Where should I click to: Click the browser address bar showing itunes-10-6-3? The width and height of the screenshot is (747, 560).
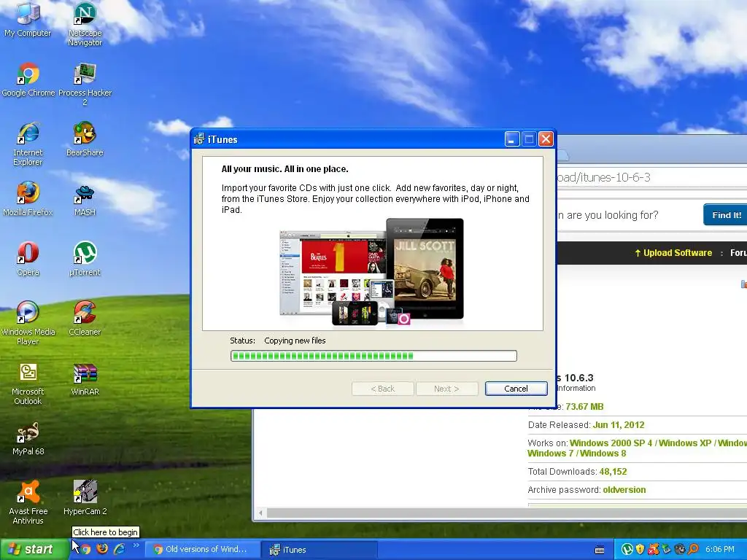point(651,177)
